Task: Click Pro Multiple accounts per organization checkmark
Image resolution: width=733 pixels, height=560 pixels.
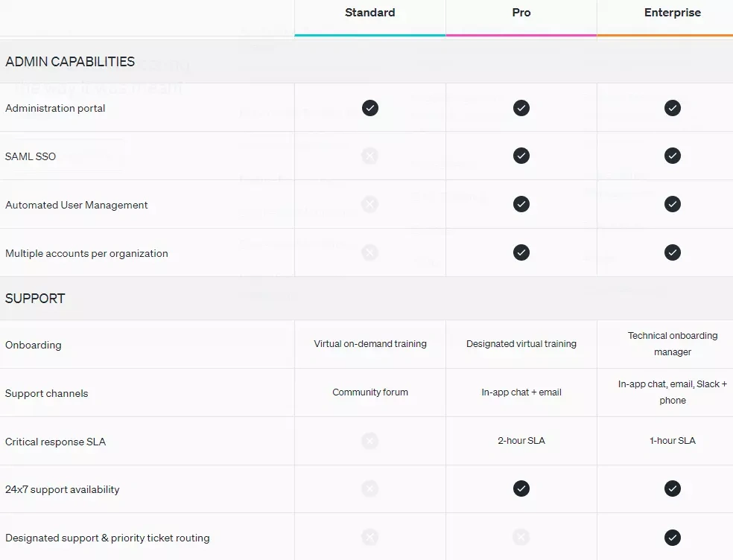Action: pyautogui.click(x=521, y=252)
